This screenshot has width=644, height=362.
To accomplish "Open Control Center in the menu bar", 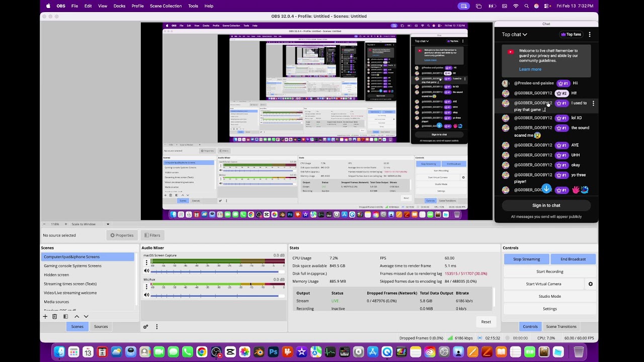I will pyautogui.click(x=547, y=6).
